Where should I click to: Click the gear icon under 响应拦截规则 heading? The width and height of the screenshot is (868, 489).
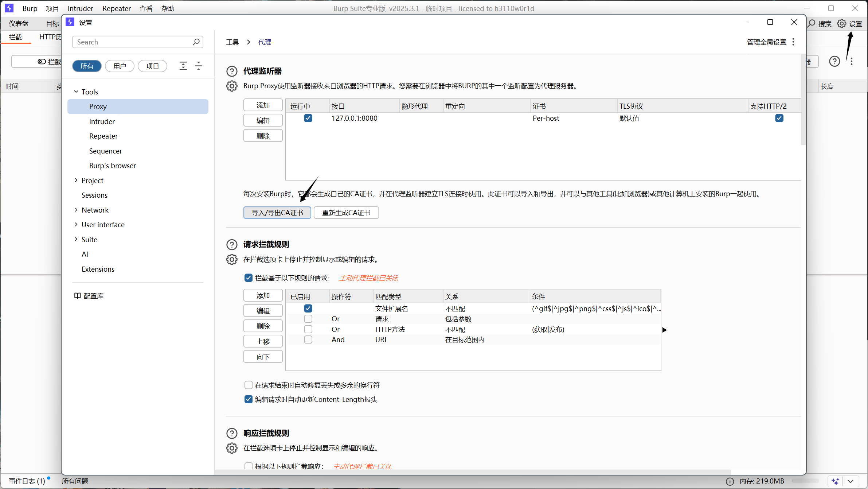point(232,448)
